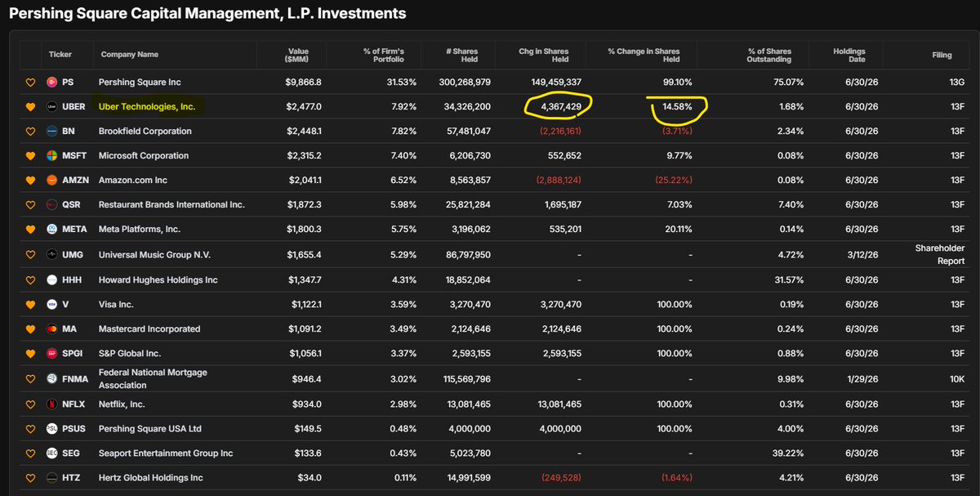Sort by % of Firm's Portfolio header
This screenshot has height=496, width=980.
point(384,56)
